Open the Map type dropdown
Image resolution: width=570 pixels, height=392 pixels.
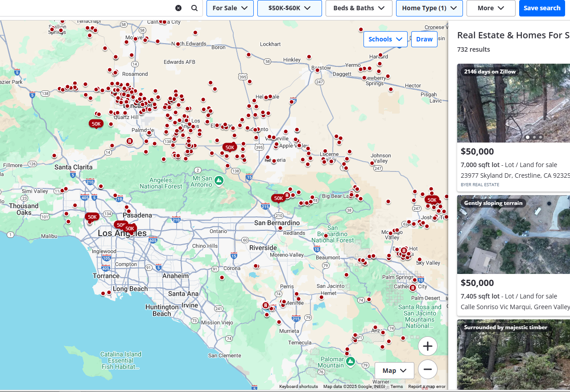[x=394, y=371]
